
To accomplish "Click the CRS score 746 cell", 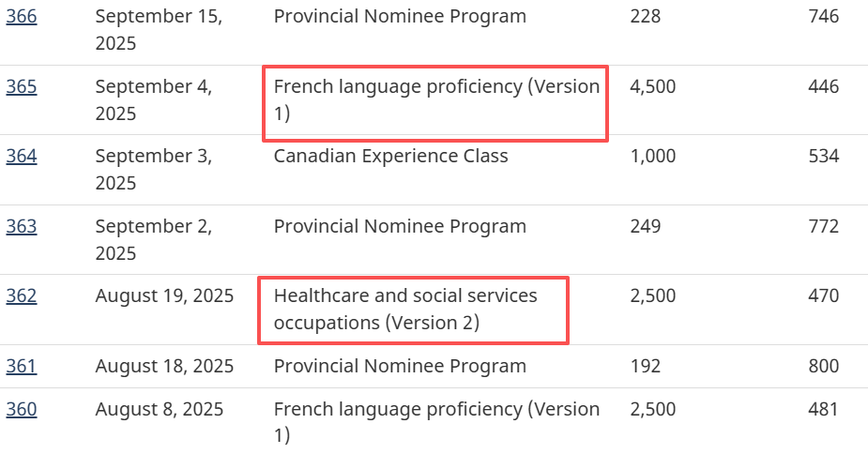I will 824,17.
